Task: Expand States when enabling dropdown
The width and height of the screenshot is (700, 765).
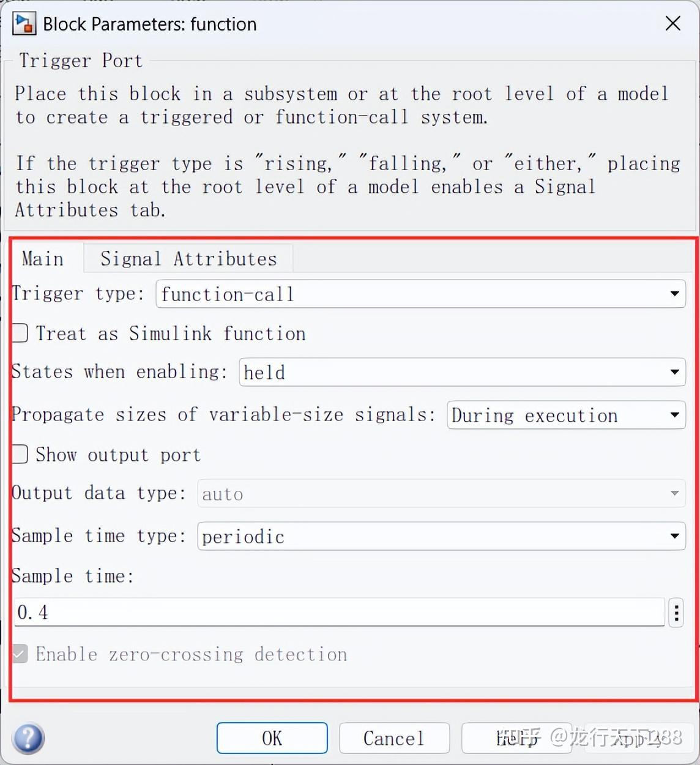Action: point(462,372)
